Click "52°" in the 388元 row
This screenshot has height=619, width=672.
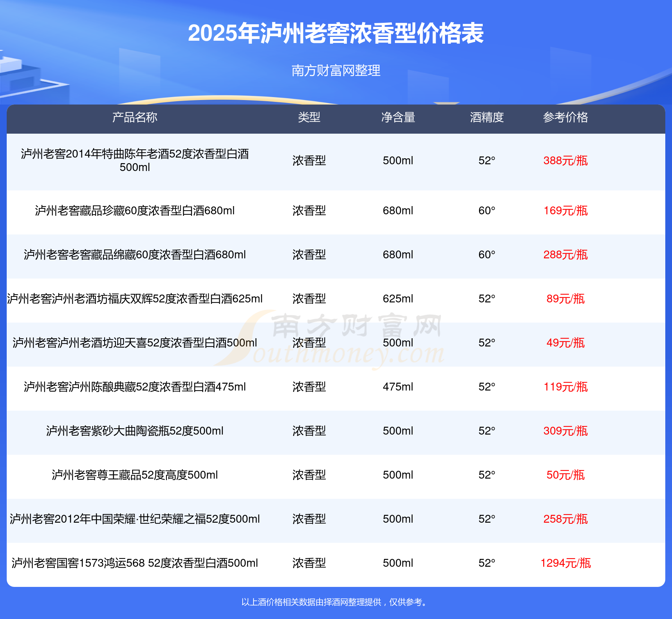point(487,161)
